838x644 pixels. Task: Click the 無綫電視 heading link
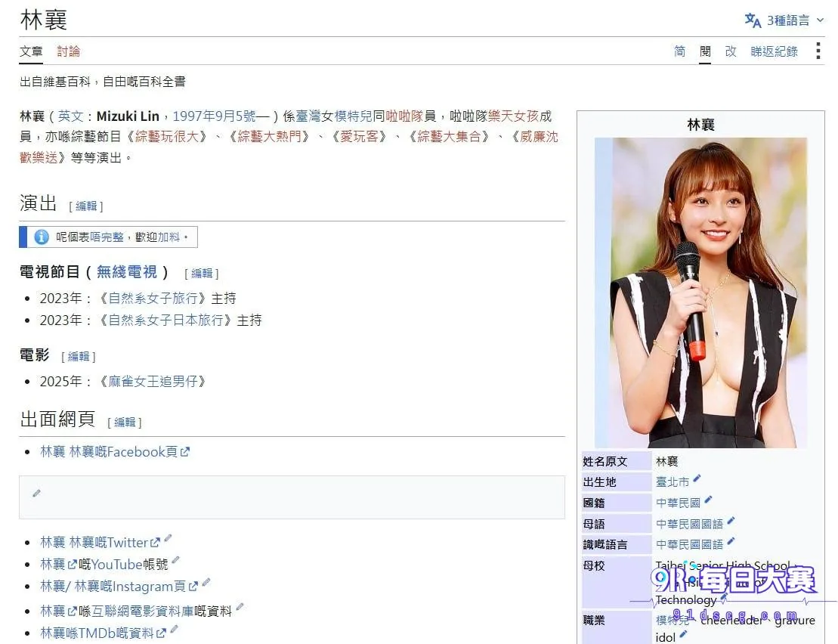coord(127,272)
